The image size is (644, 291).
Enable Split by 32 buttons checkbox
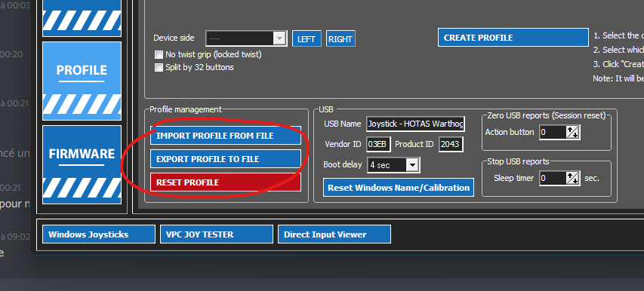pos(159,68)
